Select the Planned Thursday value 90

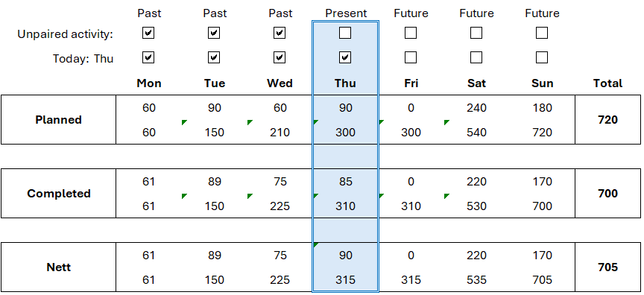[x=345, y=108]
